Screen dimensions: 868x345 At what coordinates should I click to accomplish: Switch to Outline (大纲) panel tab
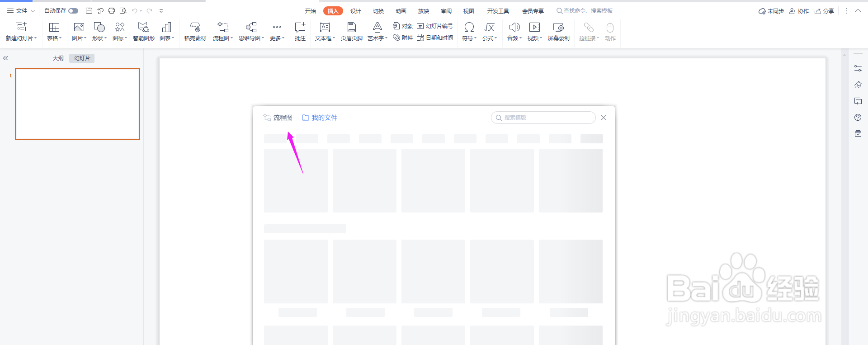pyautogui.click(x=58, y=58)
